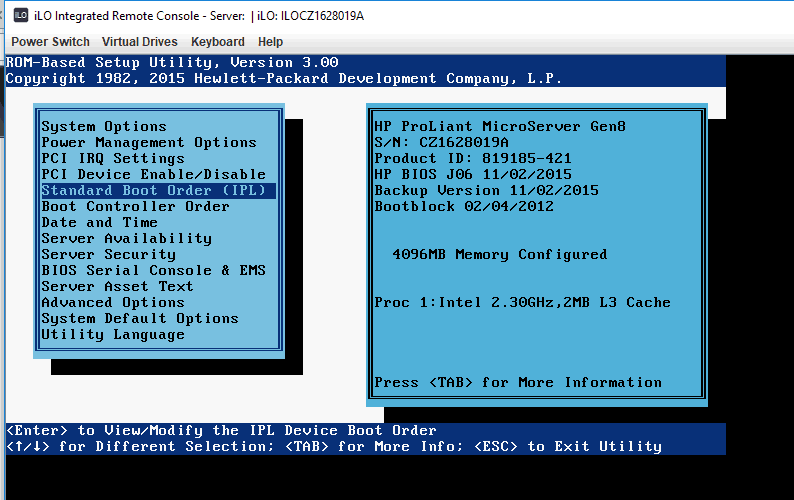Select Server Security entry

coord(109,255)
